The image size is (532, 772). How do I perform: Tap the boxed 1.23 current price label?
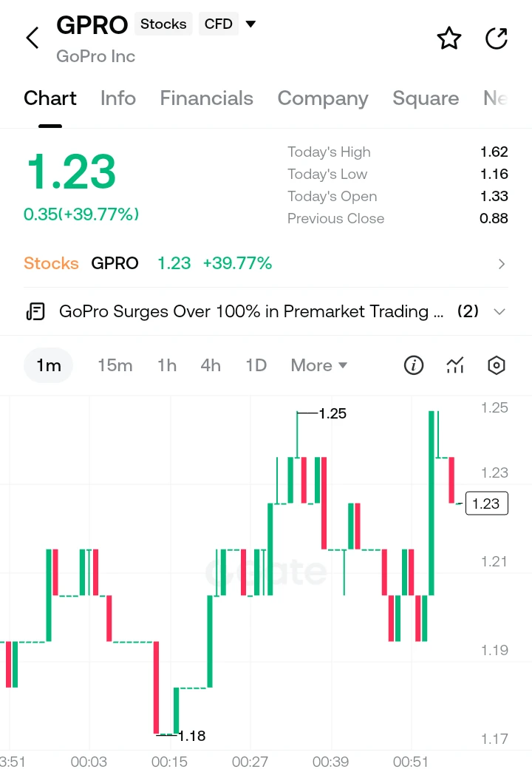pos(487,503)
